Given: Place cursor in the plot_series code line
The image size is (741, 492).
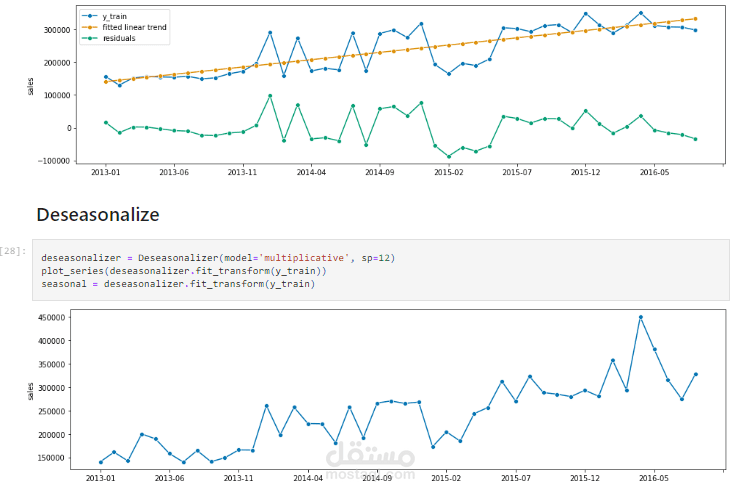Looking at the screenshot, I should (183, 271).
